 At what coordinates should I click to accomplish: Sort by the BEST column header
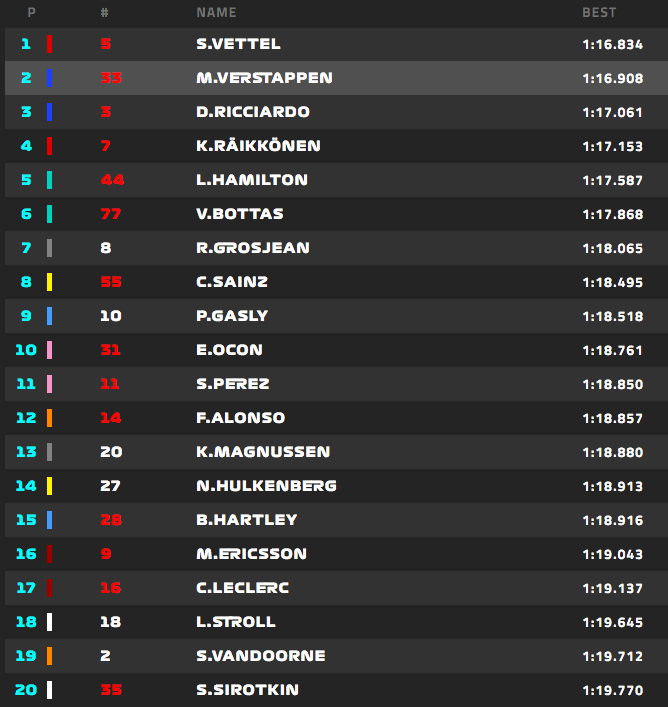pos(599,13)
